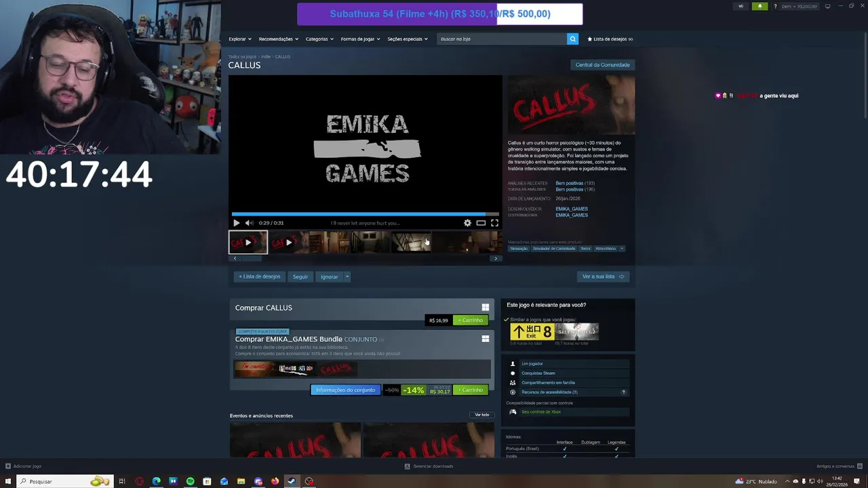The image size is (868, 488).
Task: Click the weather 23°C Nublado widget
Action: click(756, 481)
